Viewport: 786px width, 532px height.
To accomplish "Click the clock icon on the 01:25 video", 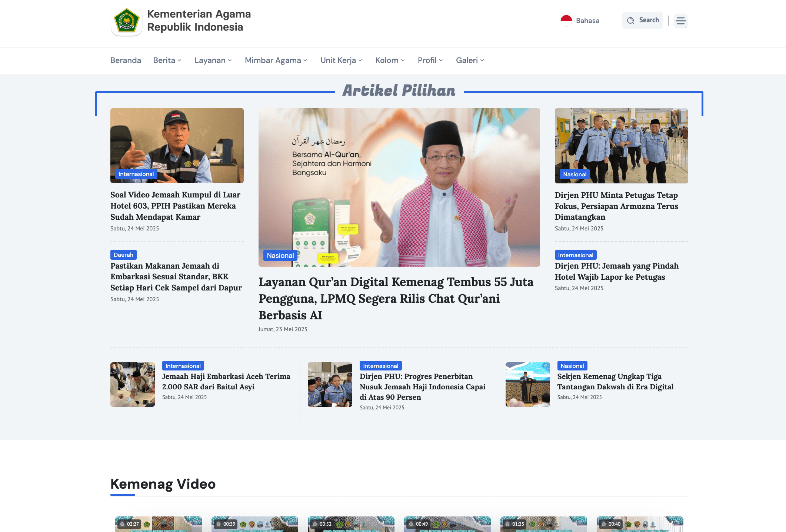I will coord(508,524).
